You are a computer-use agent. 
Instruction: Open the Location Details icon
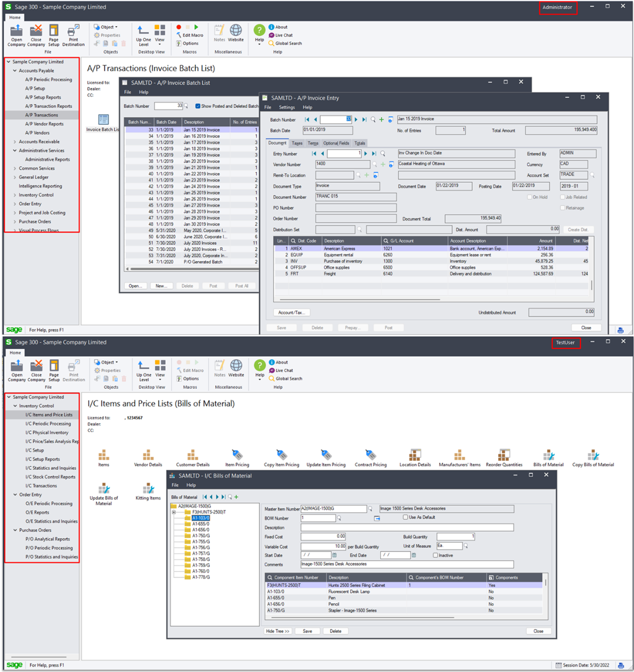pos(415,456)
